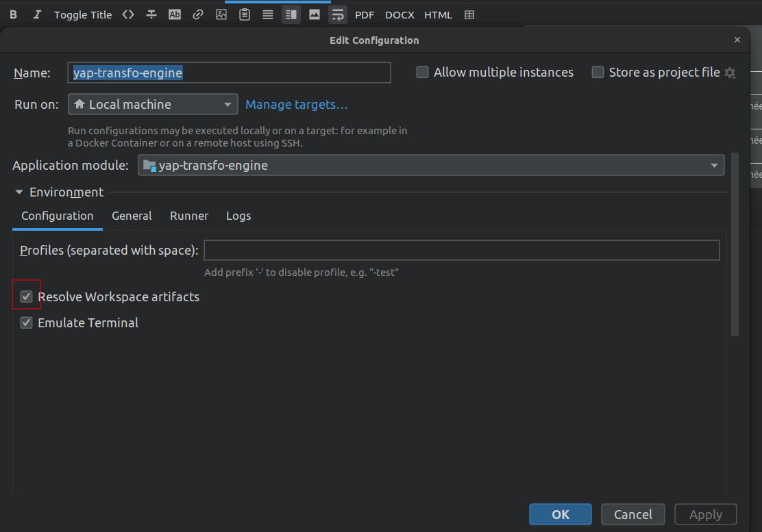Click the Name field containing yap-transfo-engine
Screen dimensions: 762x532
click(229, 73)
